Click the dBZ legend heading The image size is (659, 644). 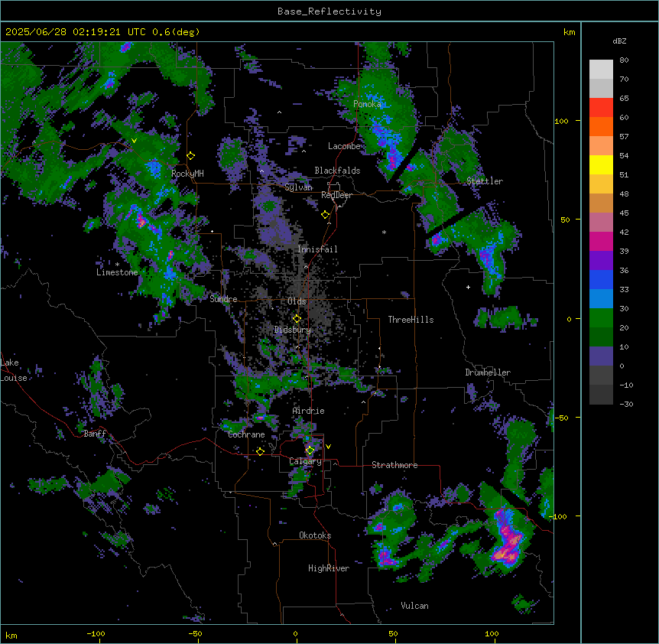(x=619, y=41)
